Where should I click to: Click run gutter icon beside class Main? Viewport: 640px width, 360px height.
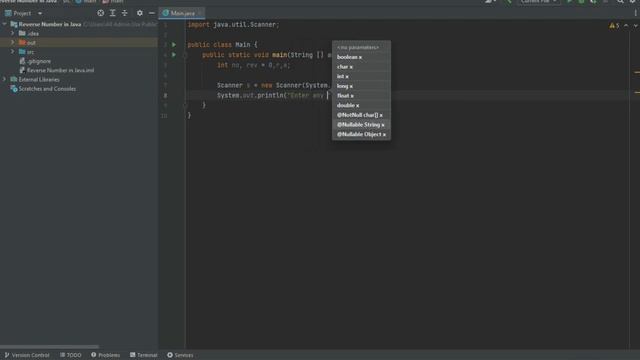174,44
